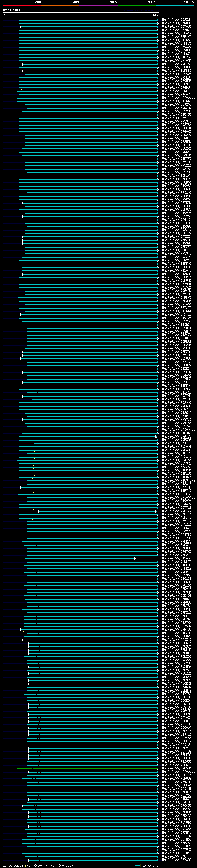Click the green ~80% identity legend segment
Screen dimensions: 197x868
click(x=137, y=6)
